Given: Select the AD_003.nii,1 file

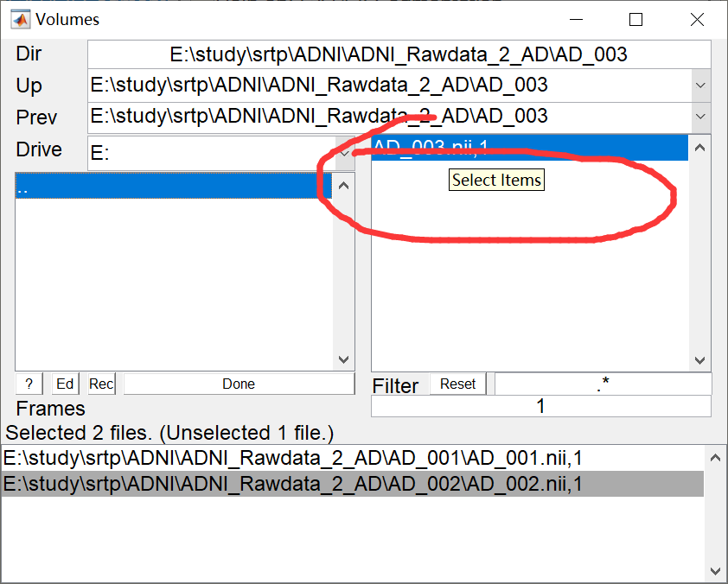Looking at the screenshot, I should [519, 147].
